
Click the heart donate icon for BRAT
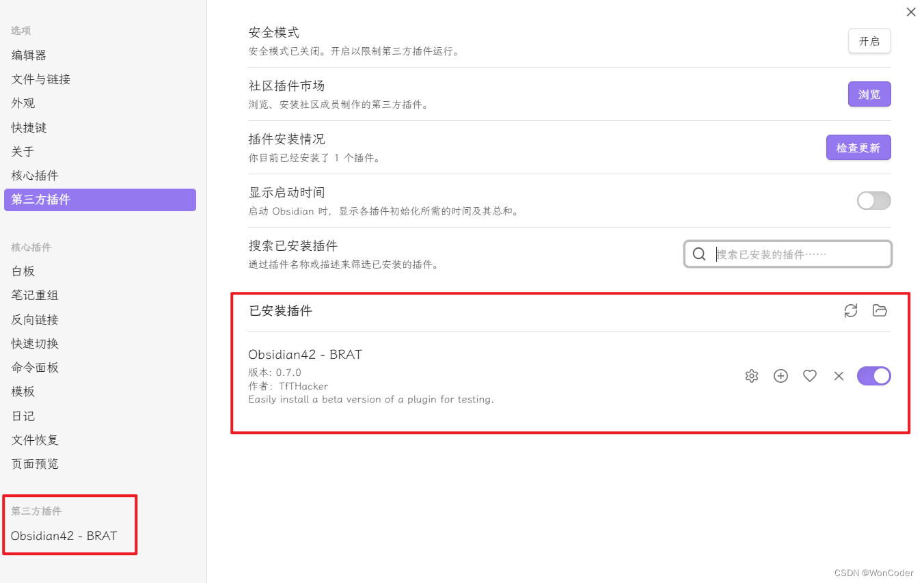[x=810, y=376]
